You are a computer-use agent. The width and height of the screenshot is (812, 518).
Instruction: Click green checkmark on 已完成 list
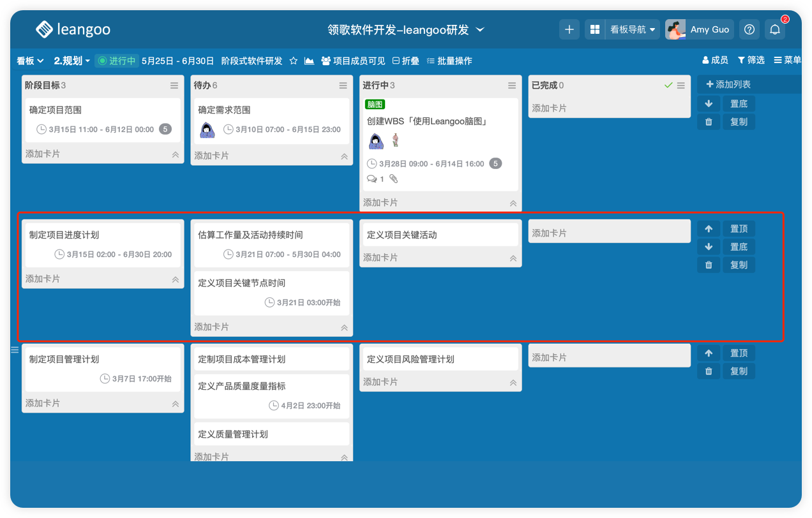tap(668, 85)
